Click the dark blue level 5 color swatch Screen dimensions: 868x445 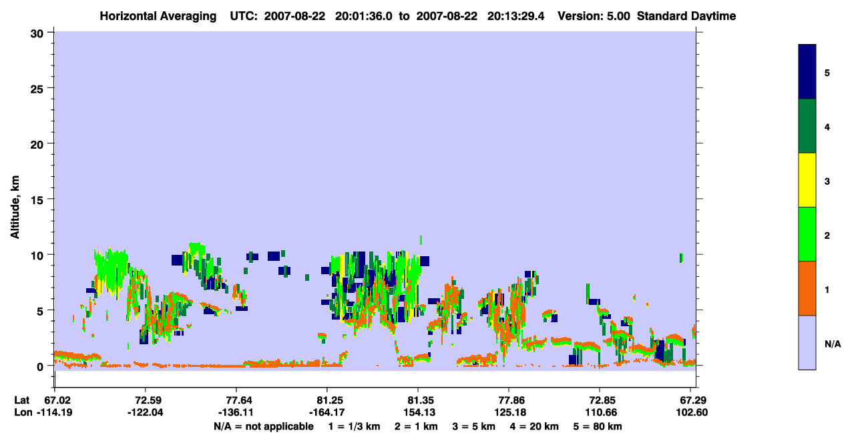tap(807, 72)
